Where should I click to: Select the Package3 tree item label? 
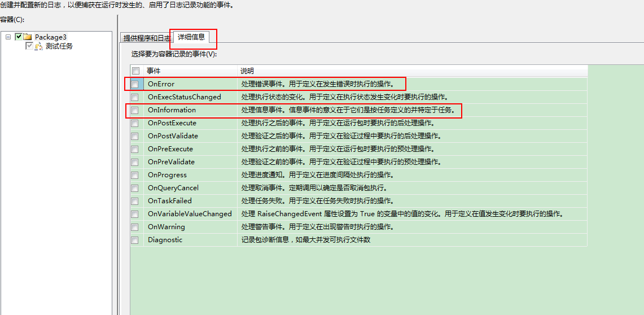[51, 37]
